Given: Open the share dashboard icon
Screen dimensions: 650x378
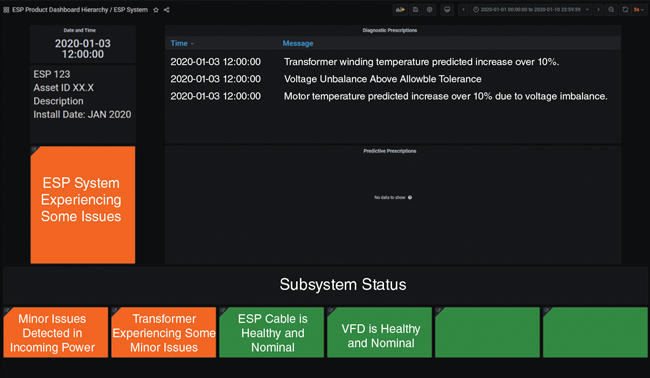Looking at the screenshot, I should click(x=166, y=10).
